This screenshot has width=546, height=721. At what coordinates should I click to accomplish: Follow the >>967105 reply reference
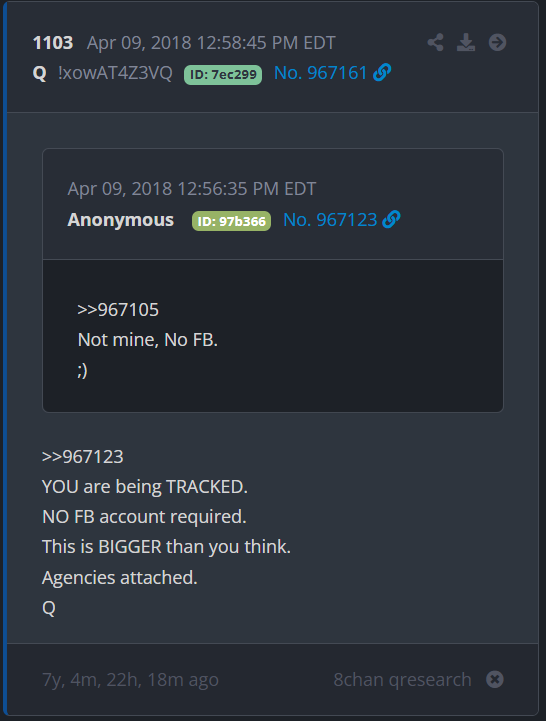[118, 310]
